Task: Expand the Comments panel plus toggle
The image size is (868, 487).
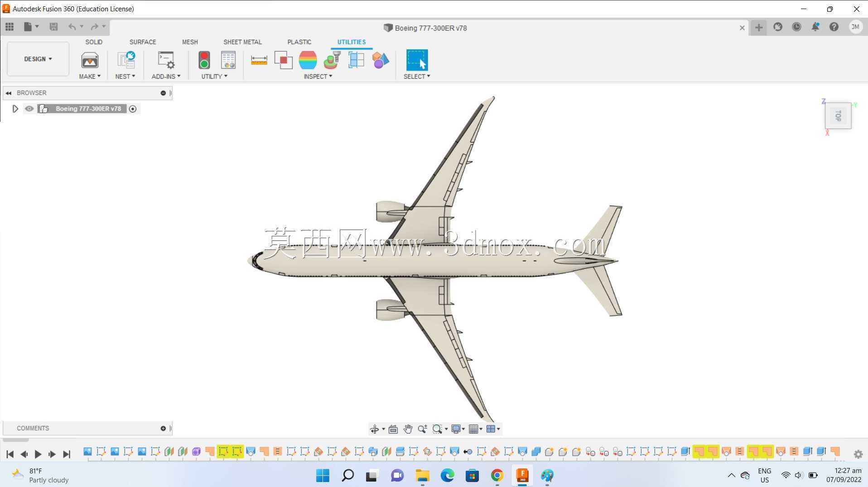Action: (163, 428)
